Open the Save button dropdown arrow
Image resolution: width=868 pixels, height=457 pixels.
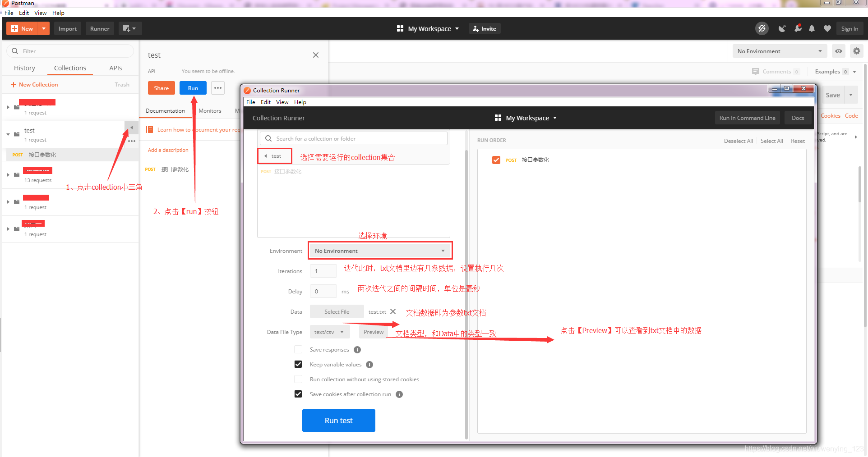pyautogui.click(x=851, y=95)
